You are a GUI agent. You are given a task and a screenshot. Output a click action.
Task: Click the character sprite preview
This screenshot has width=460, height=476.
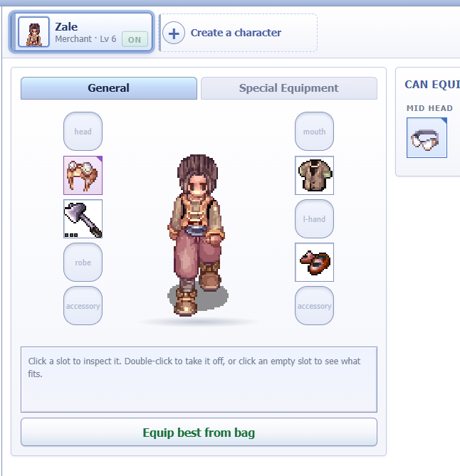pos(197,236)
